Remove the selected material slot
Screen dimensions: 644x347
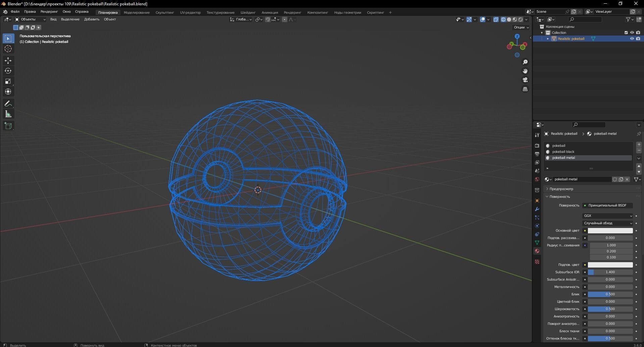coord(639,151)
